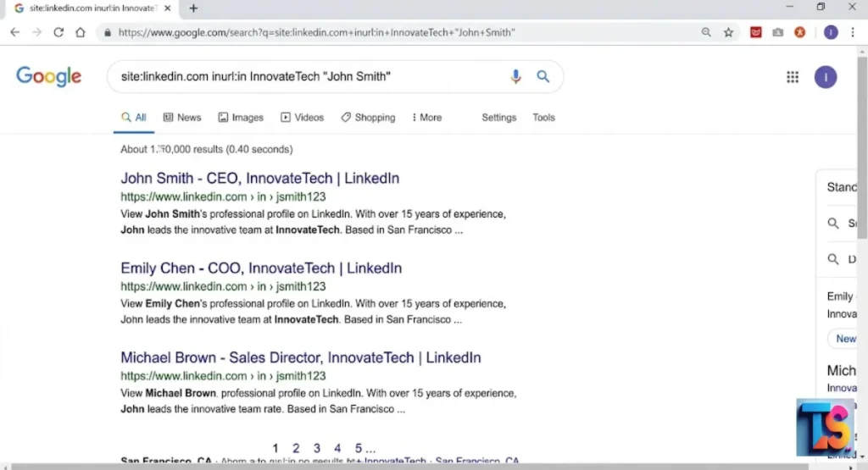Click the second magnifier icon in side panel

pyautogui.click(x=833, y=259)
